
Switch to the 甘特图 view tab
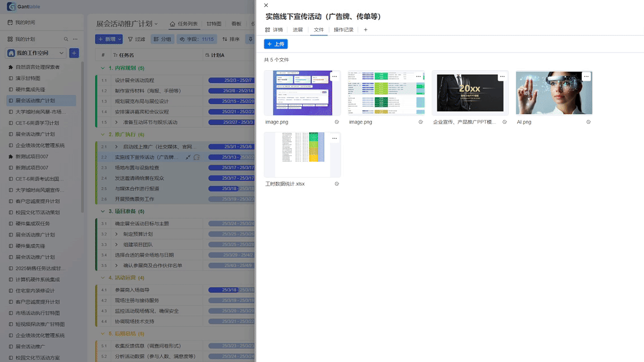(213, 23)
